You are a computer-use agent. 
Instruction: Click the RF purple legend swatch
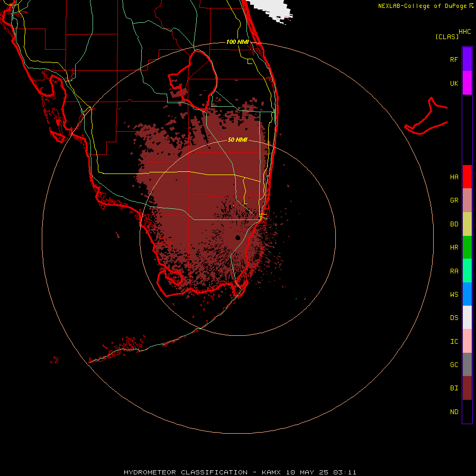(x=467, y=59)
